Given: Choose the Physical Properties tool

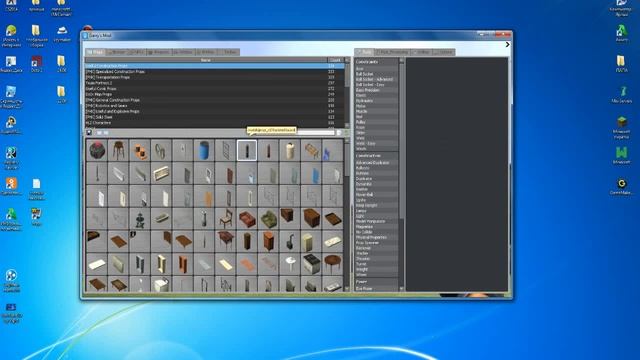Looking at the screenshot, I should click(x=376, y=237).
